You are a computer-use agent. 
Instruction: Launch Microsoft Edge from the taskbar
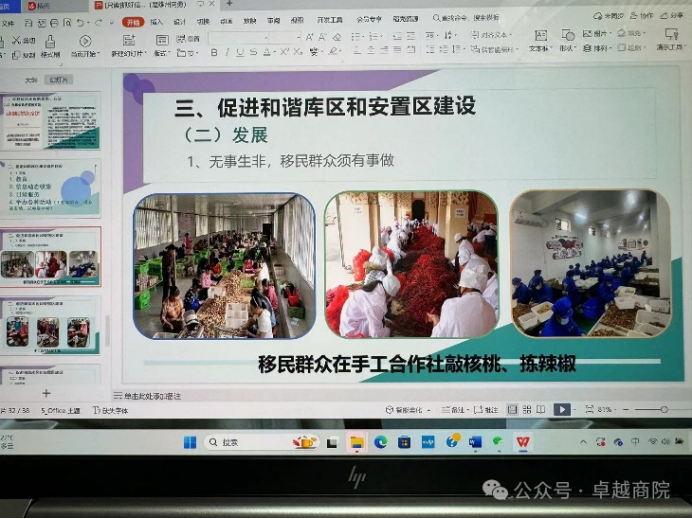[381, 442]
